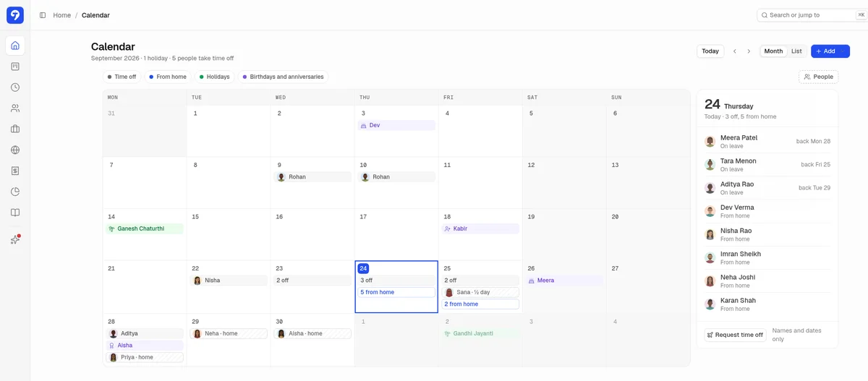This screenshot has height=381, width=868.
Task: Open the board/kanban icon in sidebar
Action: [15, 67]
